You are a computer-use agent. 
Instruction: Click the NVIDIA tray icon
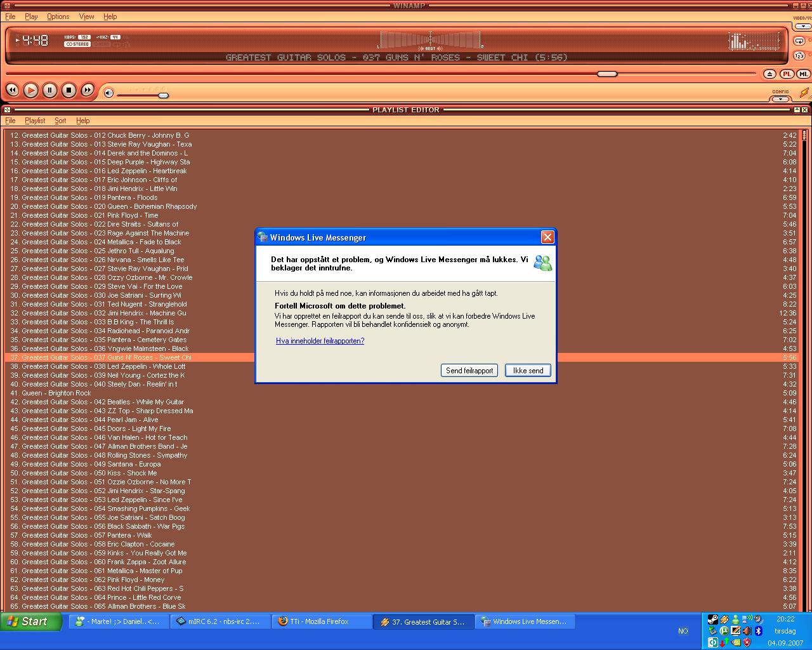click(x=736, y=642)
